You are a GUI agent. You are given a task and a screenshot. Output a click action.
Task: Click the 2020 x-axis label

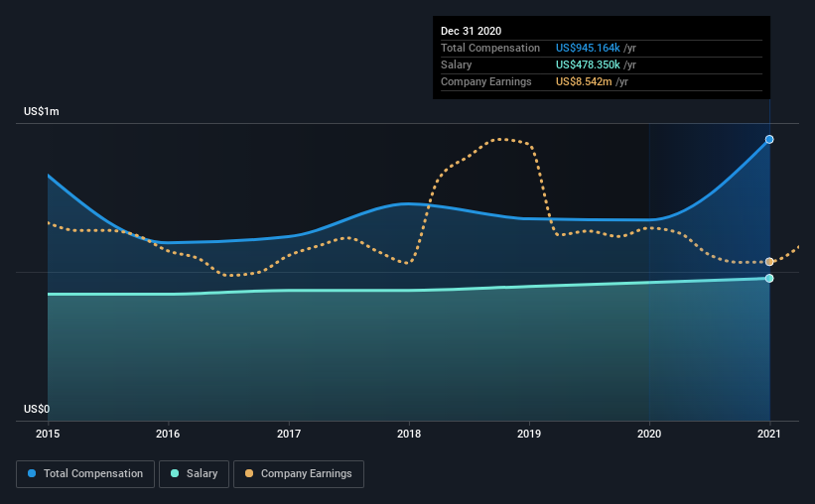pos(649,434)
